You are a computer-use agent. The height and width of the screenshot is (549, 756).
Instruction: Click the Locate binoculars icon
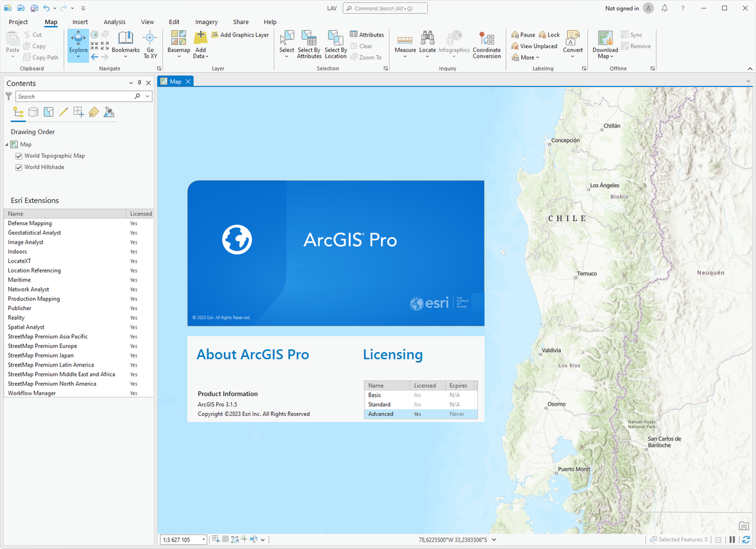[x=427, y=38]
